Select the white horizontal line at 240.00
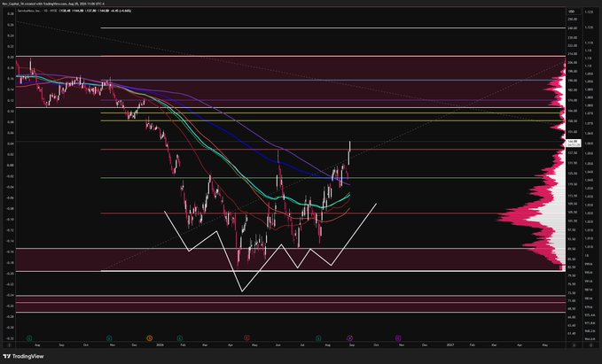The width and height of the screenshot is (602, 364). [x=332, y=28]
